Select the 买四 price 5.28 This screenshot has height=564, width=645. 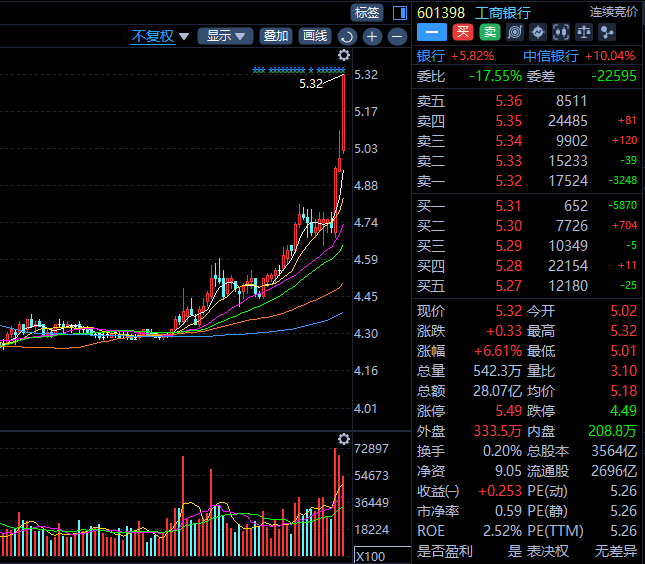pyautogui.click(x=508, y=266)
